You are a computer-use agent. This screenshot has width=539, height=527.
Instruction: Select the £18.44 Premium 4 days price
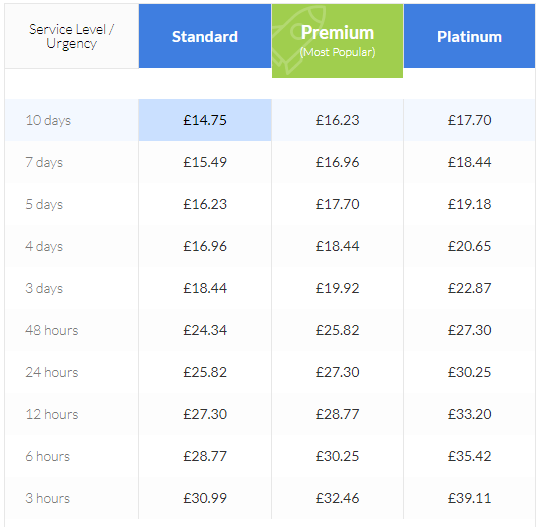[x=337, y=246]
